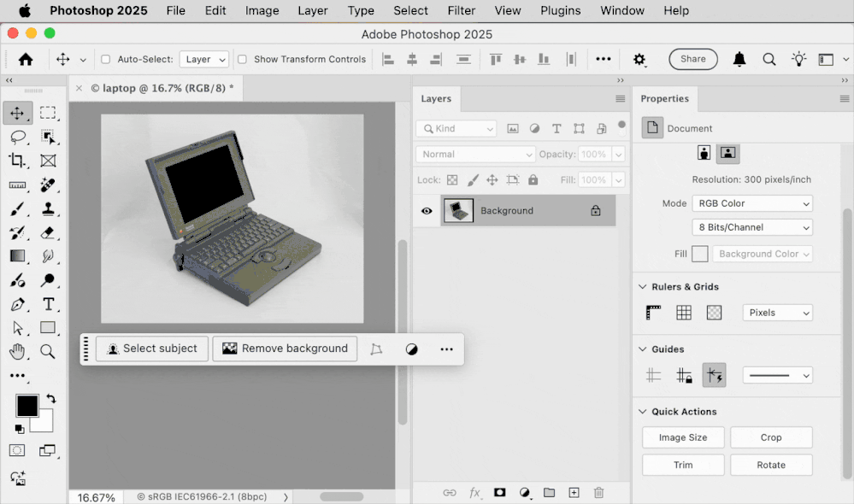This screenshot has width=854, height=504.
Task: Open the RGB Color mode dropdown
Action: pos(751,203)
